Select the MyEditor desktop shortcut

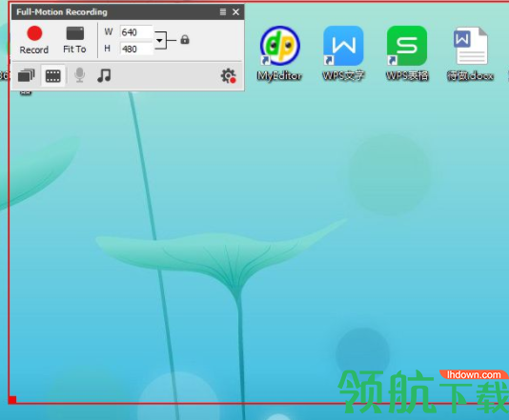pyautogui.click(x=279, y=53)
